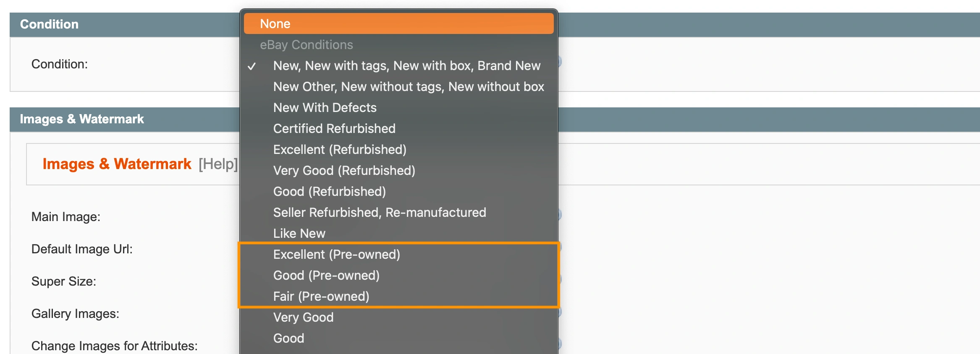The height and width of the screenshot is (354, 980).
Task: Choose Good (Refurbished) condition
Action: (329, 192)
